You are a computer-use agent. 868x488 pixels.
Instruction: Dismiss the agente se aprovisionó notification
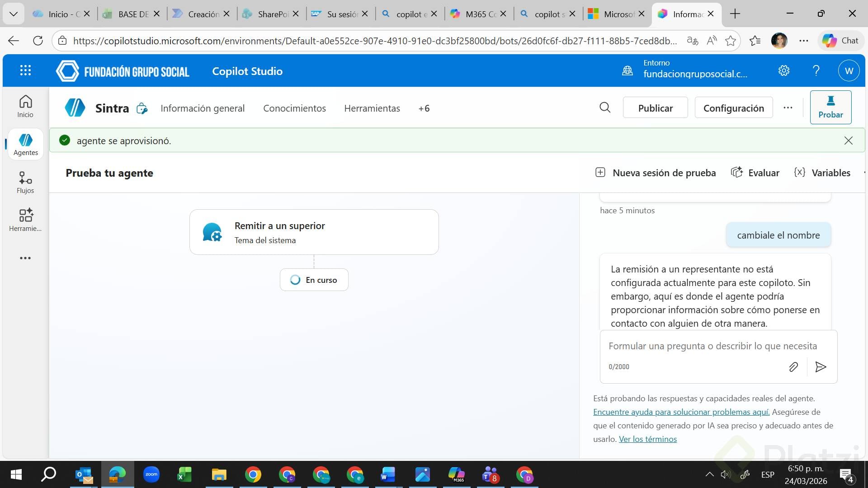click(848, 141)
